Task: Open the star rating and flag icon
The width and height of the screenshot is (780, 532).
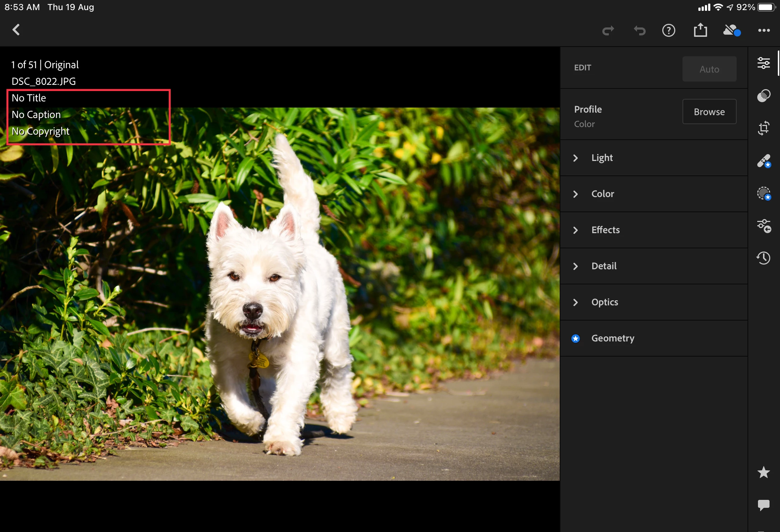Action: 763,472
